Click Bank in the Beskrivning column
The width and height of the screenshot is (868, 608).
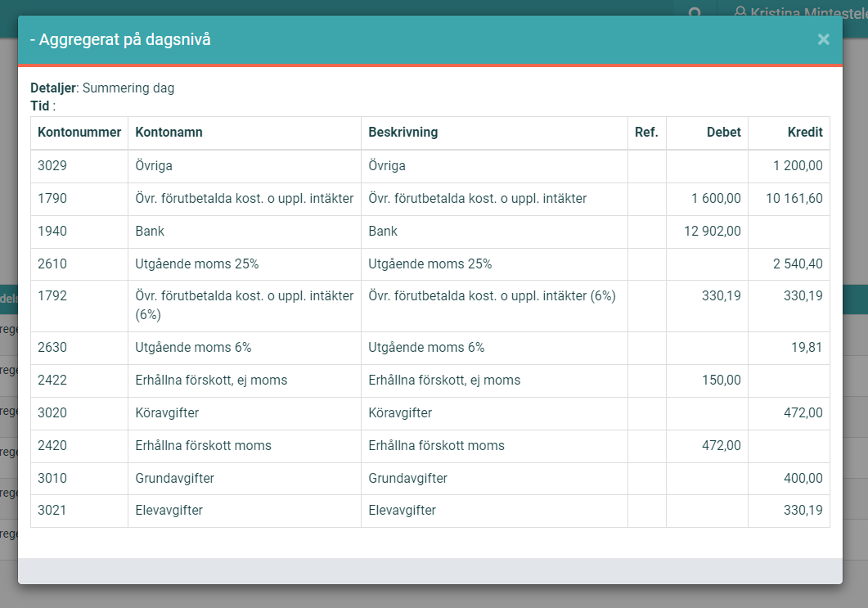(x=383, y=231)
